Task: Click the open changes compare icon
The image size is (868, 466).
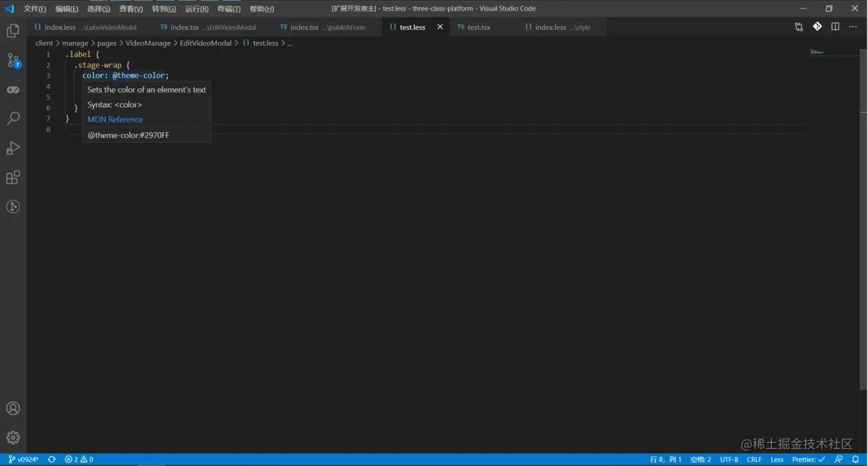Action: coord(799,27)
